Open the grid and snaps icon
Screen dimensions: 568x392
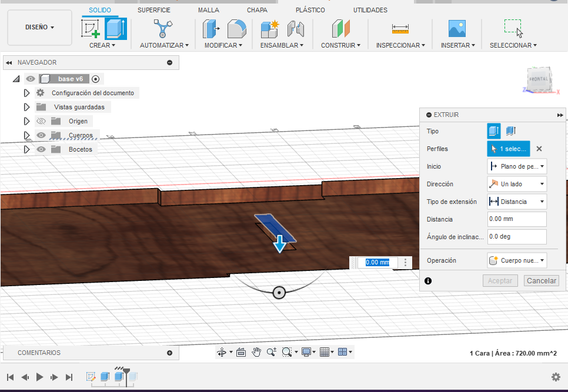(325, 352)
